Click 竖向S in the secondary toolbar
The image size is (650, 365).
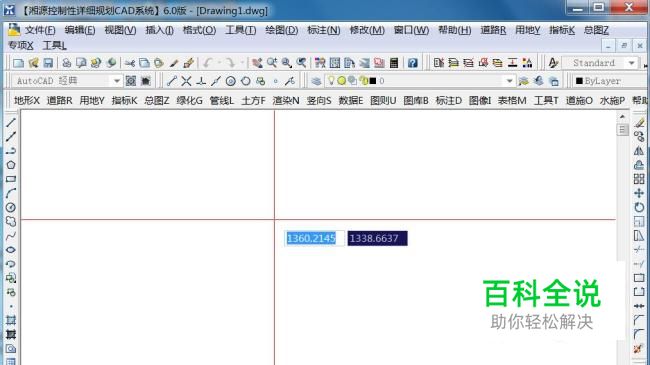pos(319,100)
